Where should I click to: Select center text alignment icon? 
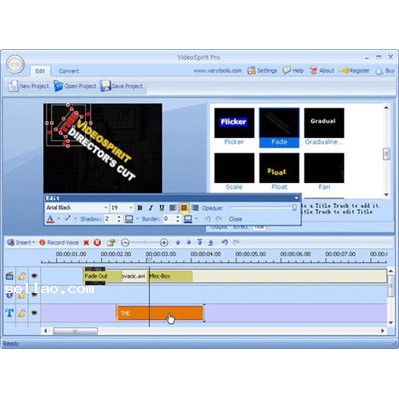tap(184, 208)
